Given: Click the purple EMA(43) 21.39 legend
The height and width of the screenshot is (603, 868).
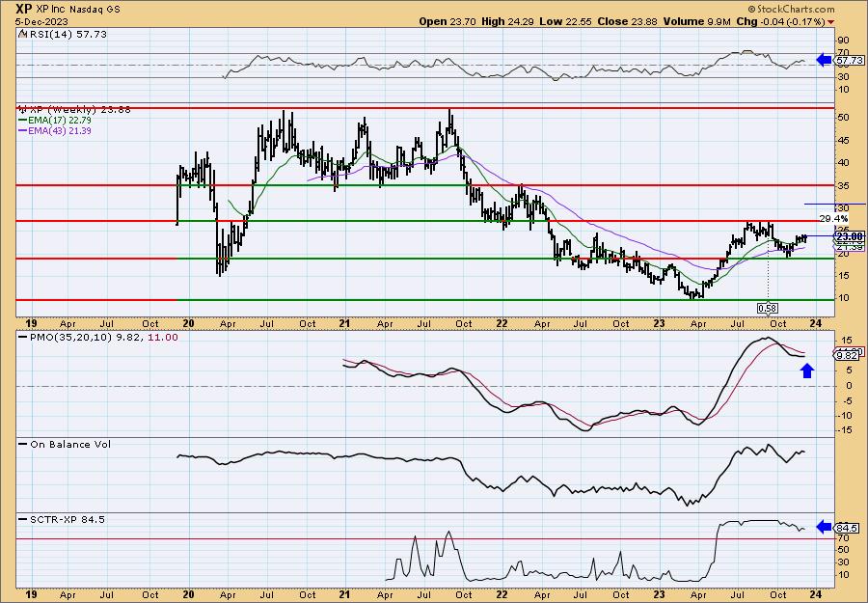Looking at the screenshot, I should tap(55, 131).
